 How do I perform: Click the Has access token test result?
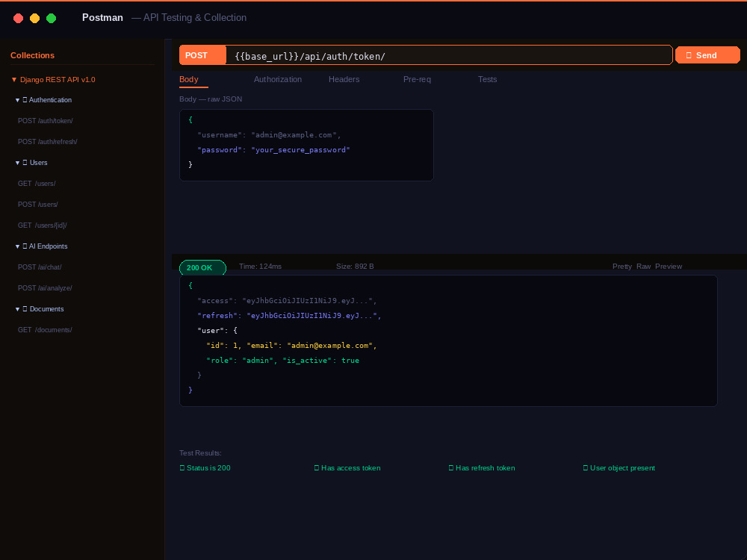click(347, 468)
